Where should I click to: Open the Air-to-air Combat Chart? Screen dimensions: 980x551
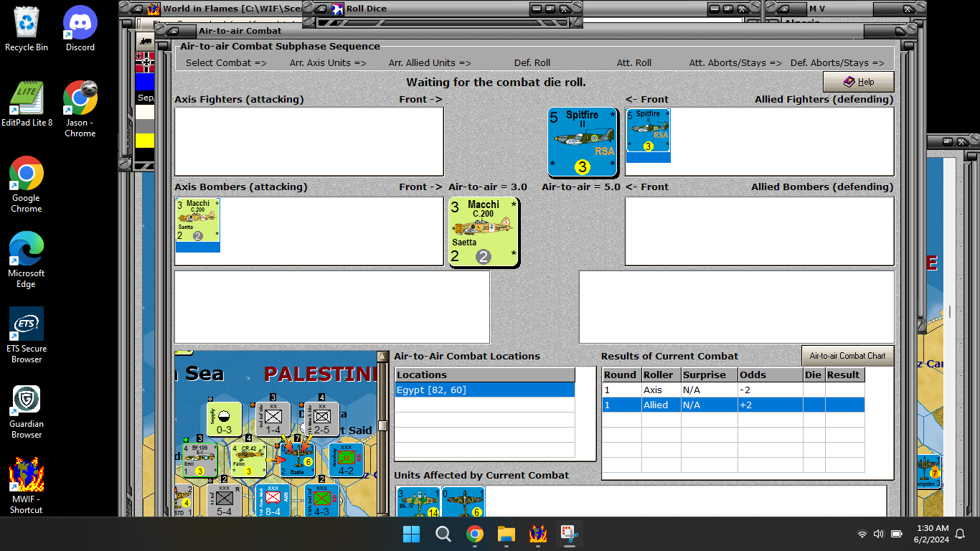coord(847,356)
